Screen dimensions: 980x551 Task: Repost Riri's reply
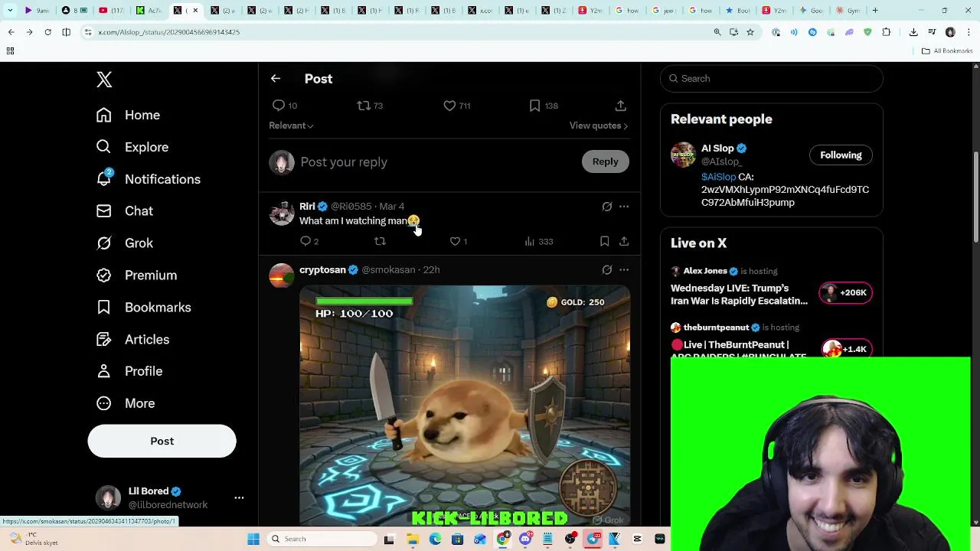[x=380, y=242]
